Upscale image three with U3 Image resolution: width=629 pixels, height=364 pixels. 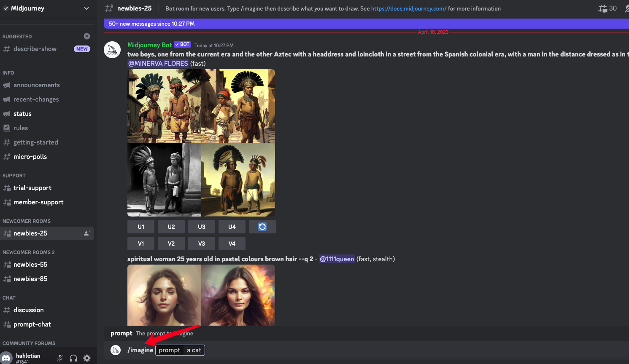click(x=202, y=227)
